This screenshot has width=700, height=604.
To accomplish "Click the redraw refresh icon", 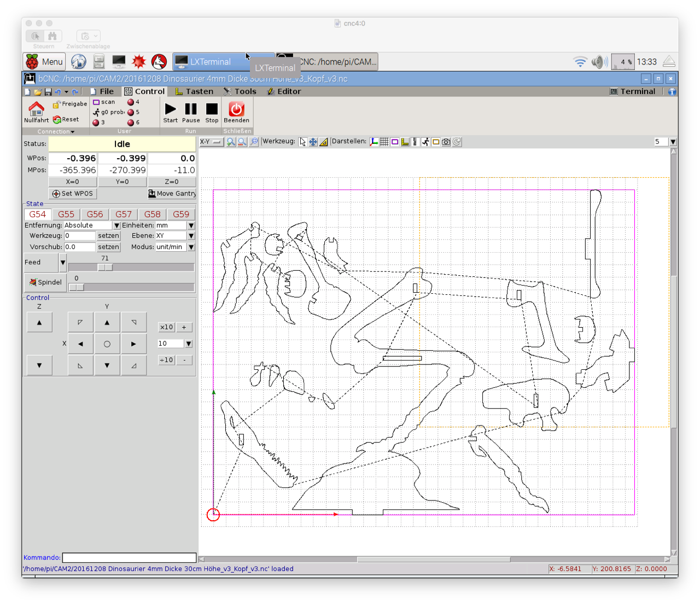I will tap(457, 142).
